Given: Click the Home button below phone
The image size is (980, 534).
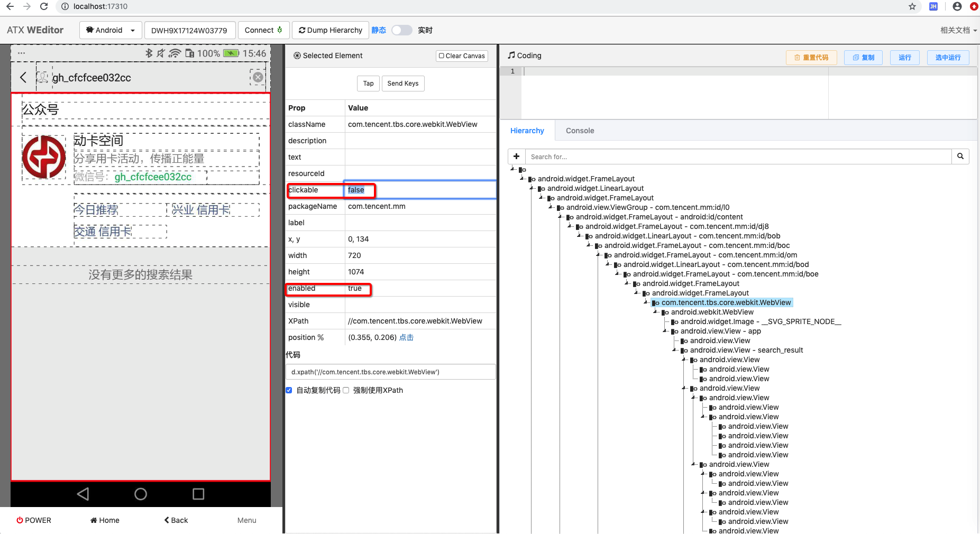Looking at the screenshot, I should pos(105,520).
